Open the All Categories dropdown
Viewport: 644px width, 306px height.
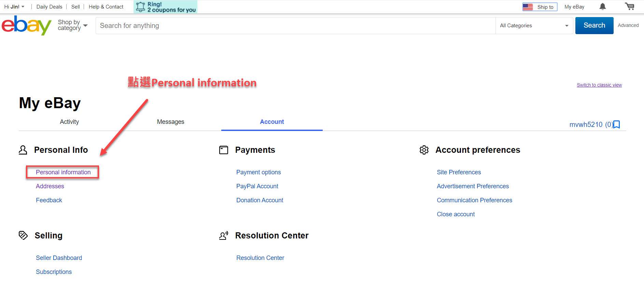[x=534, y=26]
